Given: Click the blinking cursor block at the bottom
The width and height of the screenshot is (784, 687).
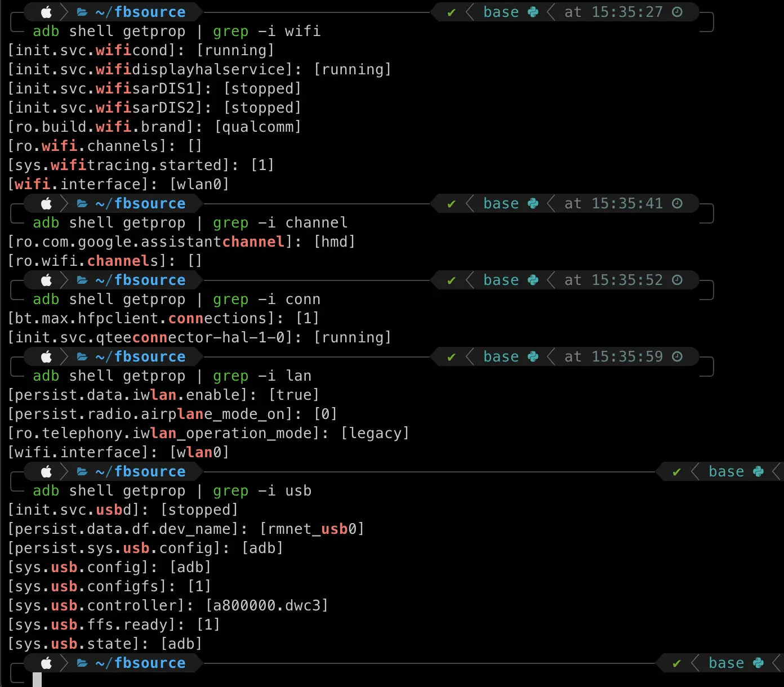Looking at the screenshot, I should (37, 680).
